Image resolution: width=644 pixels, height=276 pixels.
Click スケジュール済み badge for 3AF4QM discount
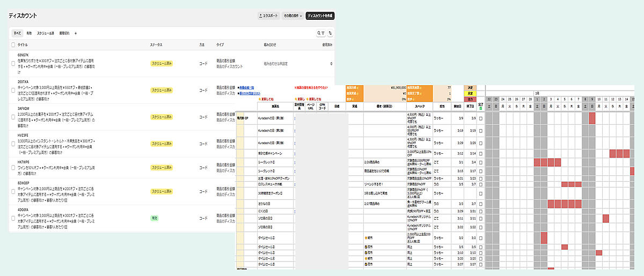(161, 117)
